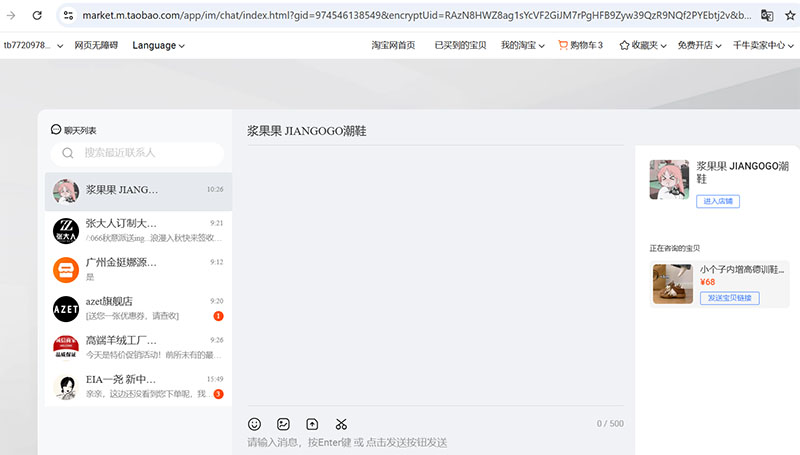The width and height of the screenshot is (800, 455).
Task: Click the 浆果果 avatar in chat list
Action: pyautogui.click(x=66, y=192)
